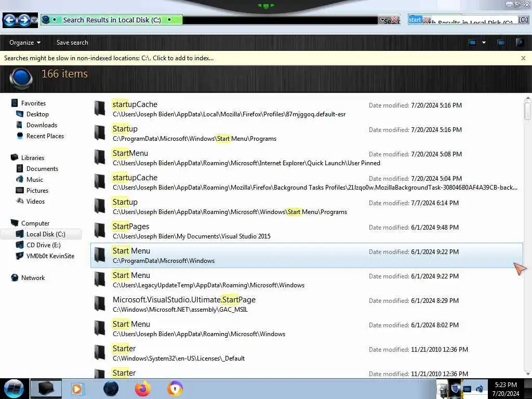The height and width of the screenshot is (399, 532).
Task: Click the Search Results in Local Disk (C:) address bar
Action: (209, 20)
